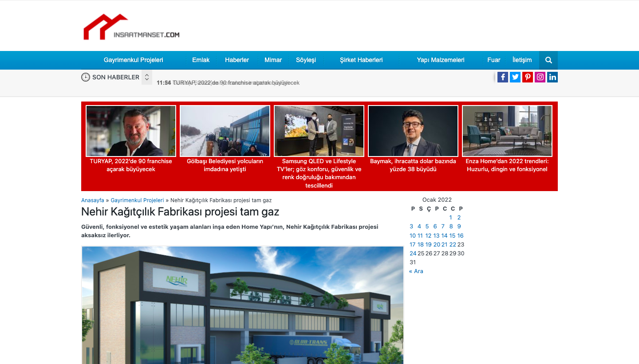639x364 pixels.
Task: Open Enza Home living room thumbnail
Action: coord(507,131)
